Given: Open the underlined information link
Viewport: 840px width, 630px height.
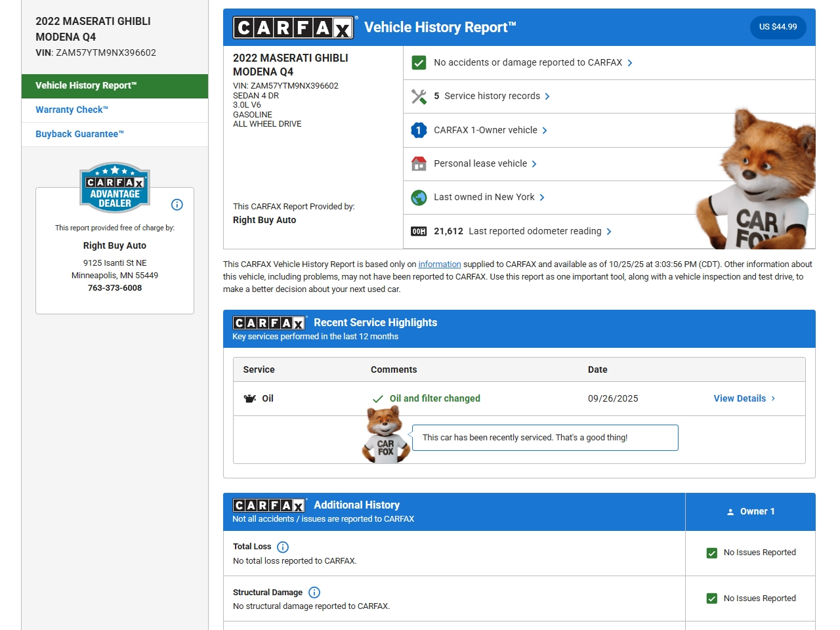Looking at the screenshot, I should pos(439,264).
